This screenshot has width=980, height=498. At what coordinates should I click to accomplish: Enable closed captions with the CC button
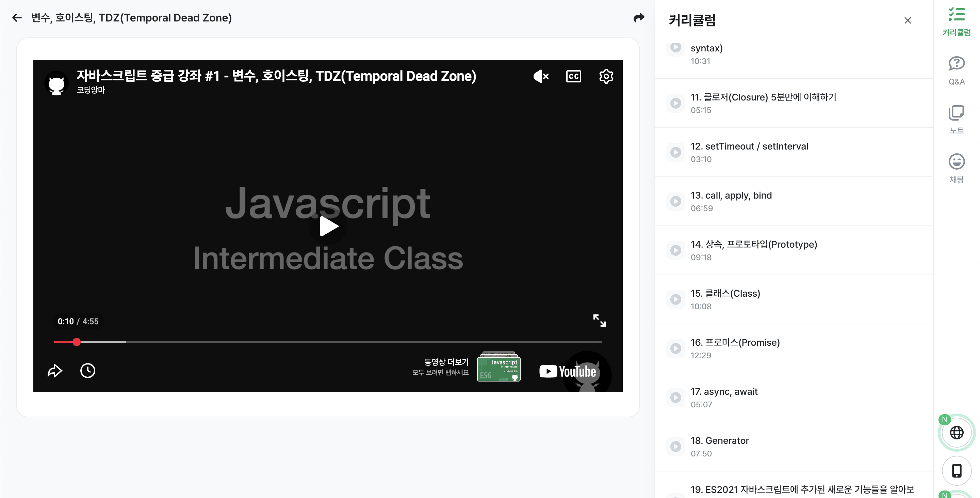tap(573, 76)
